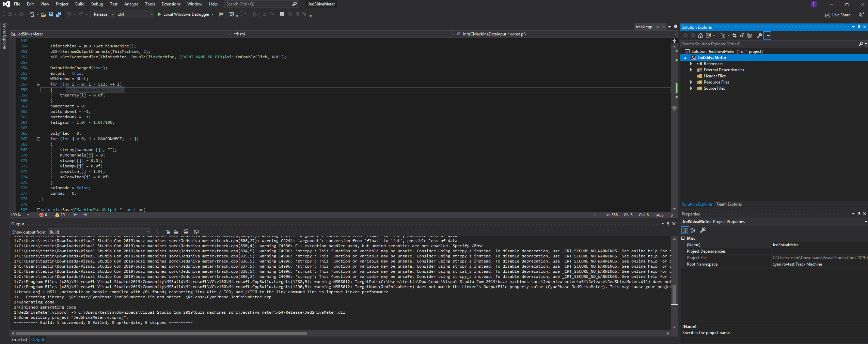Open the Extensions menu
The width and height of the screenshot is (868, 344).
[x=171, y=4]
